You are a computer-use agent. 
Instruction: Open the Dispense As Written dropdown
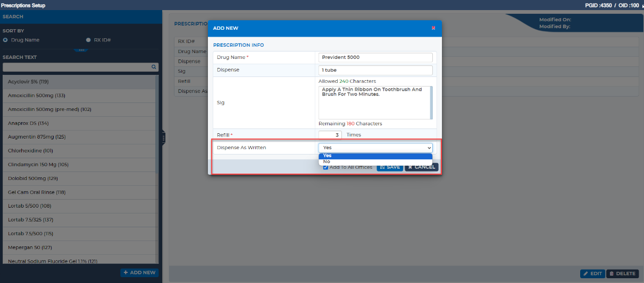click(375, 148)
